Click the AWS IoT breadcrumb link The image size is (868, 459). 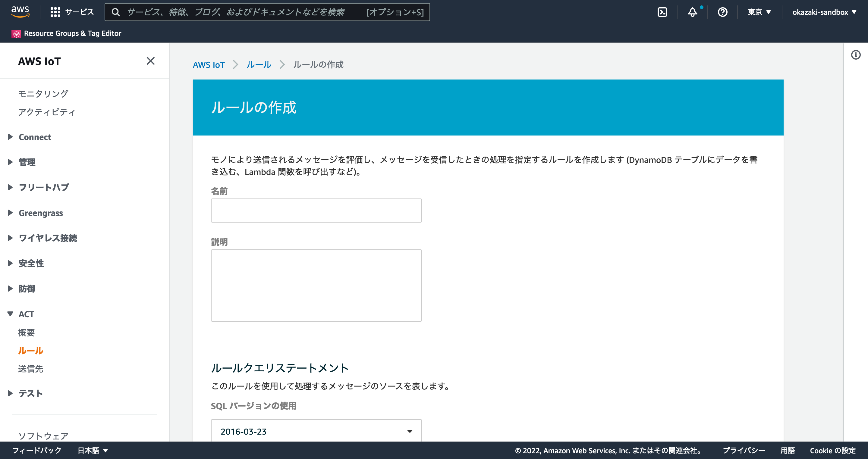pos(209,65)
